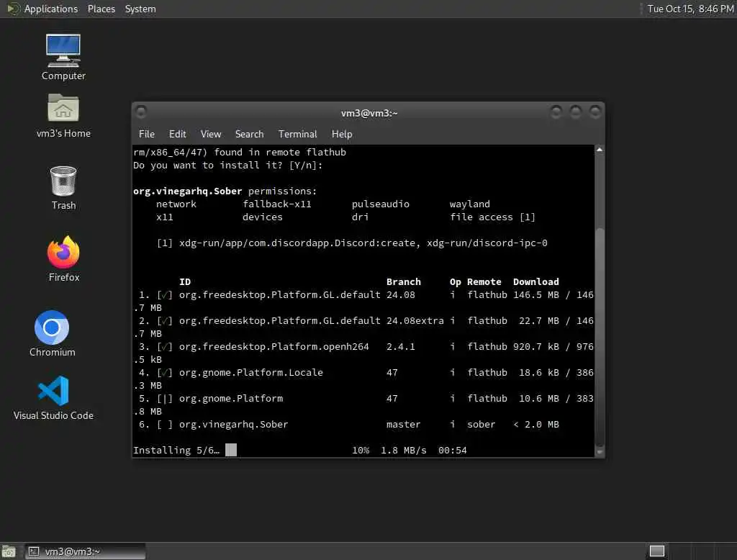
Task: Click the terminal vertical scrollbar thumb
Action: coord(600,337)
